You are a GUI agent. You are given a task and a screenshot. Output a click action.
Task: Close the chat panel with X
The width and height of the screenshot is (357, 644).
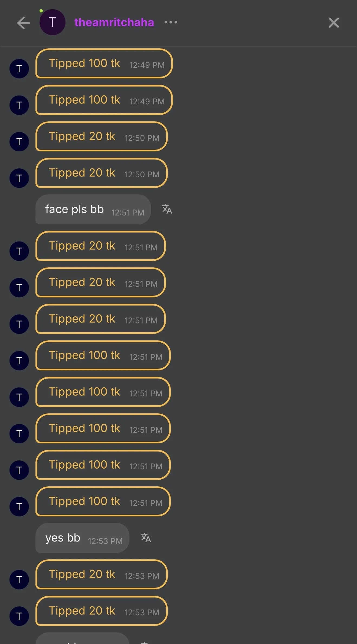[x=333, y=23]
